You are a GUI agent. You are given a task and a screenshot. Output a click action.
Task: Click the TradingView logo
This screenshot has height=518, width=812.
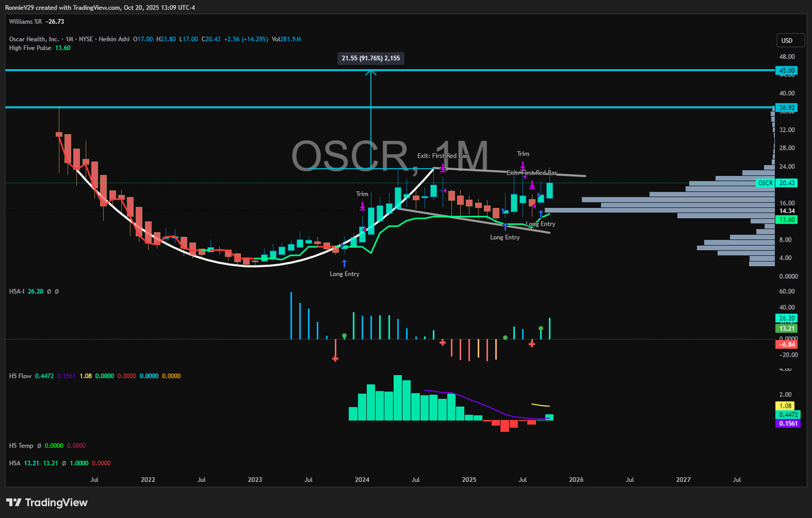pyautogui.click(x=47, y=503)
